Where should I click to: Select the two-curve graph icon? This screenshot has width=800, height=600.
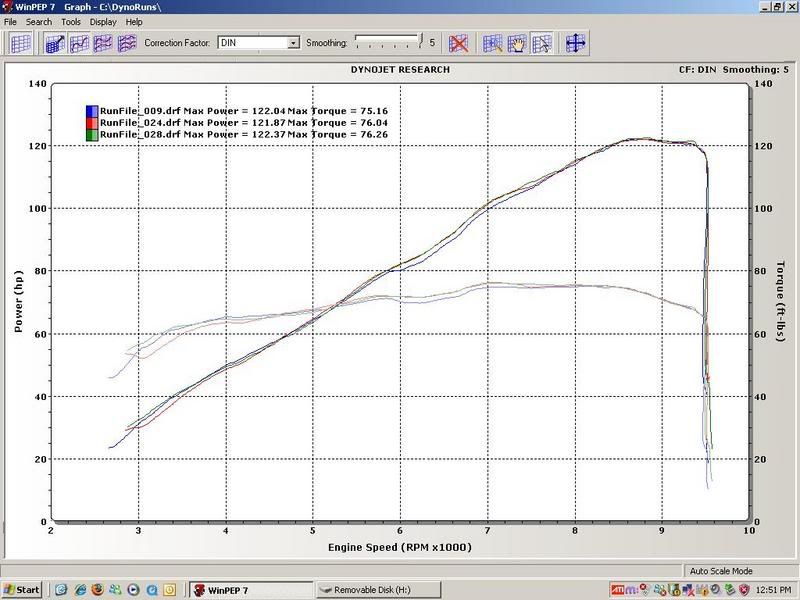tap(103, 43)
